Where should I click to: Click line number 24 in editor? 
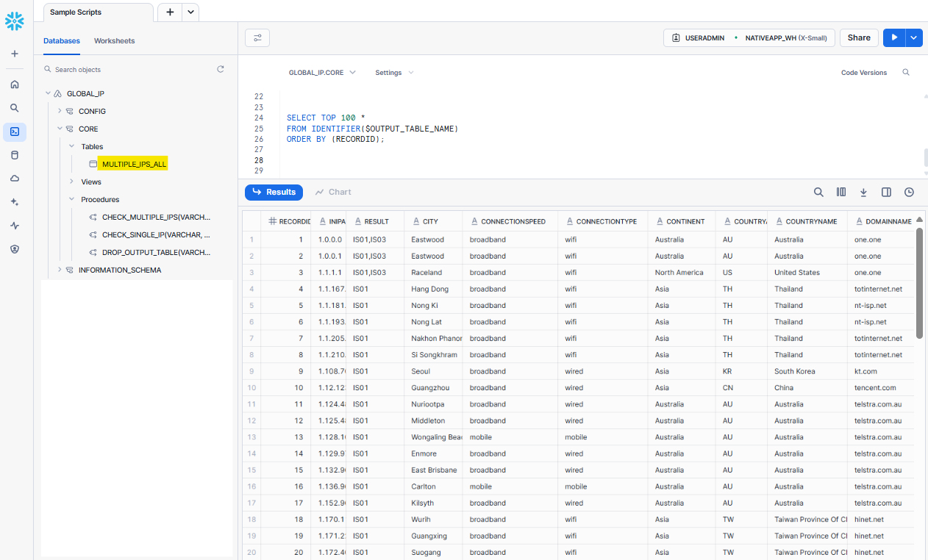coord(258,118)
